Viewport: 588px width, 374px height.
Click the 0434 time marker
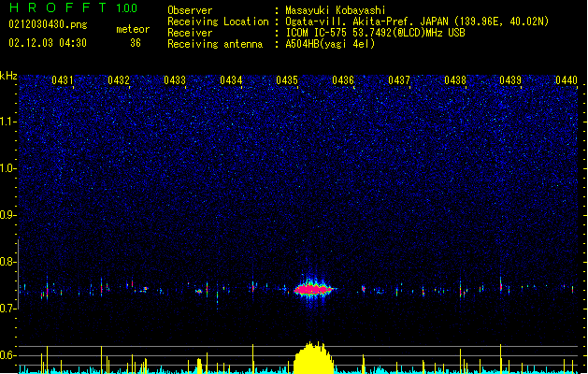(x=231, y=80)
